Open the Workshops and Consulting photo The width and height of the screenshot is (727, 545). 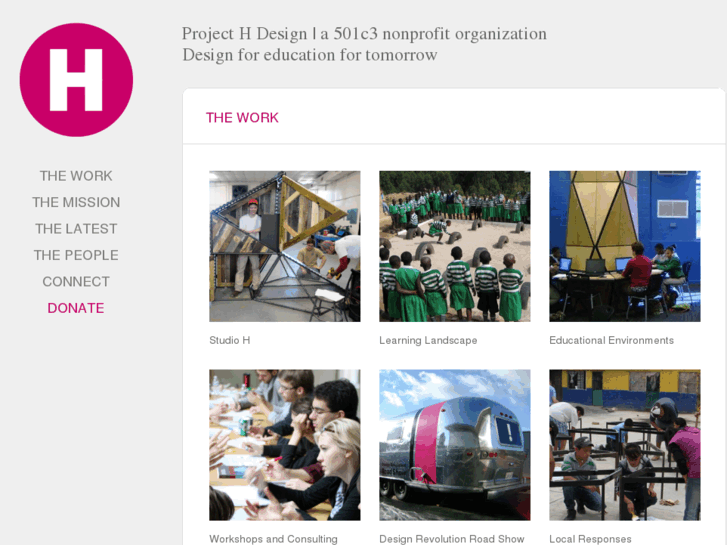pos(285,445)
